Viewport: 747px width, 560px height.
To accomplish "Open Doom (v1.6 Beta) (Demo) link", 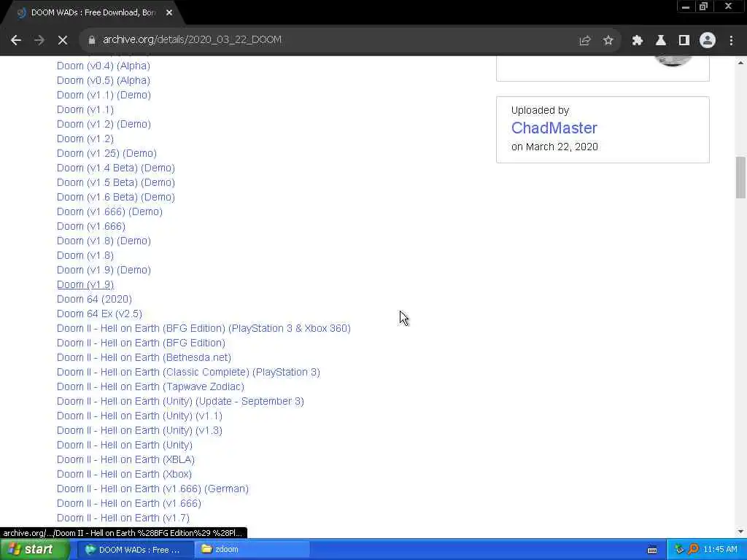I will (116, 197).
